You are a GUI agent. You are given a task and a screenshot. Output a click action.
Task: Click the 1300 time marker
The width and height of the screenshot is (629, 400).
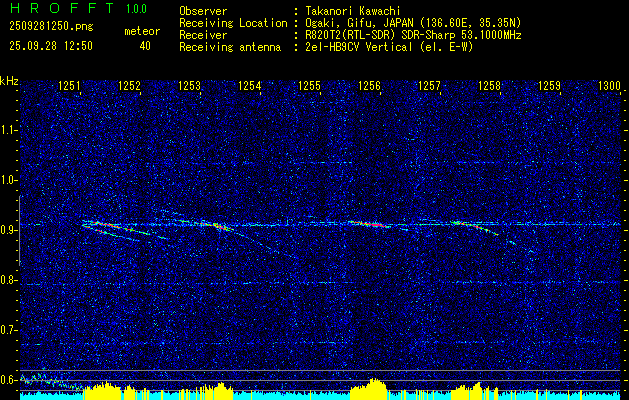pos(609,86)
